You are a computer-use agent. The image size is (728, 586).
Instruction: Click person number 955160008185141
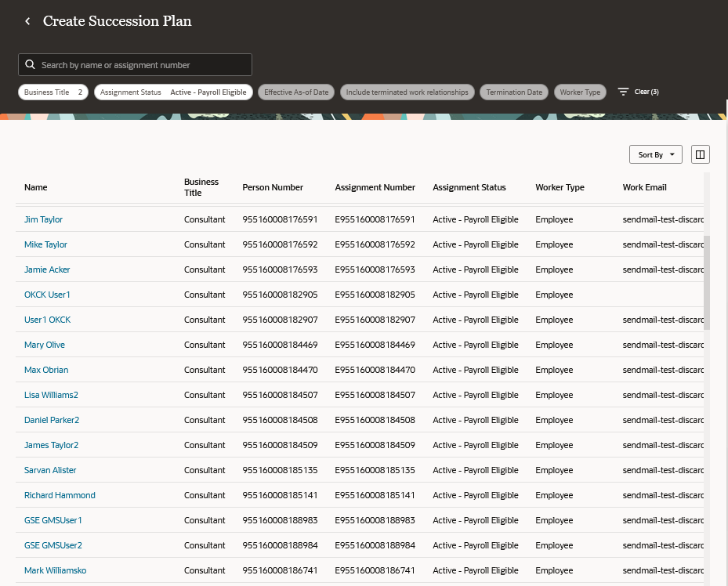pyautogui.click(x=280, y=495)
